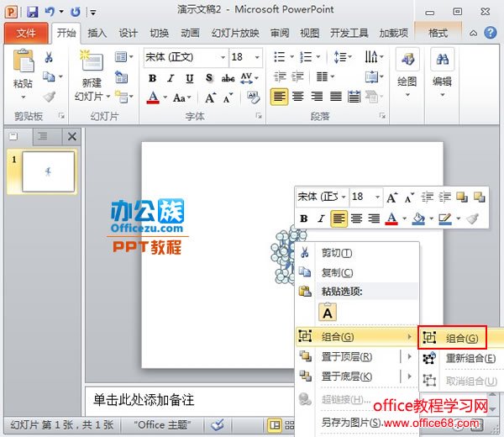Click the notes area 单击此处添加备注

(x=144, y=400)
